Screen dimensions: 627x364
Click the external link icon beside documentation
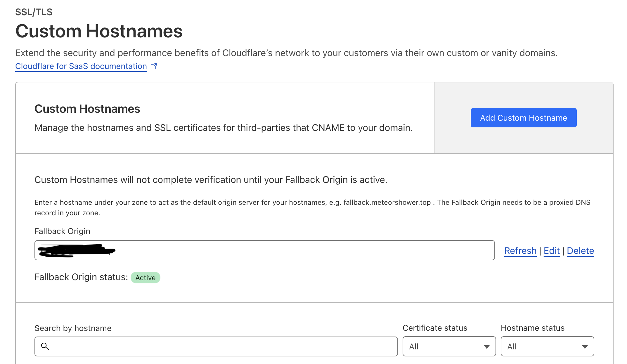(154, 66)
